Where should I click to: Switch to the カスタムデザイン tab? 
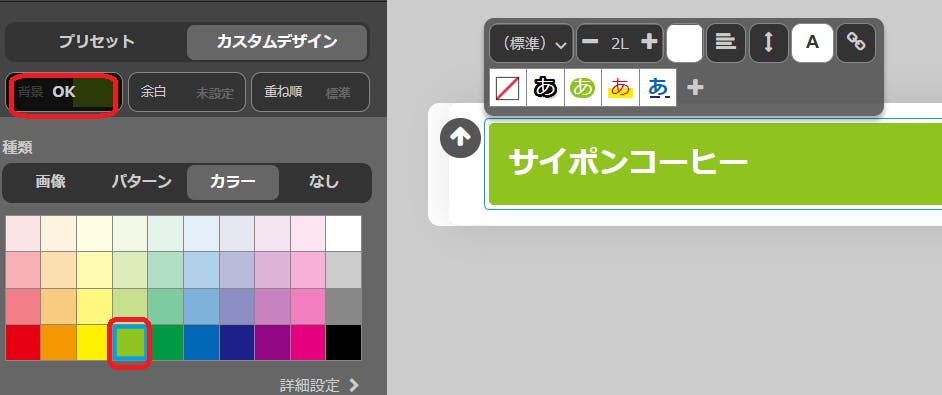277,42
